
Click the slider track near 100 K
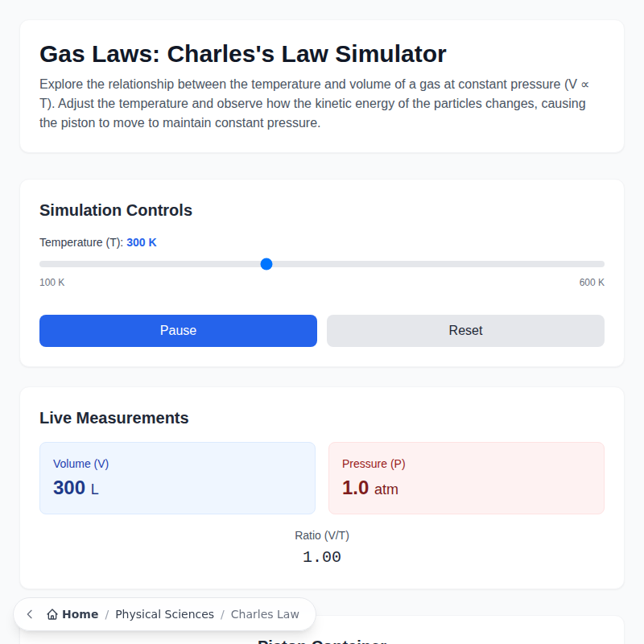pyautogui.click(x=44, y=263)
